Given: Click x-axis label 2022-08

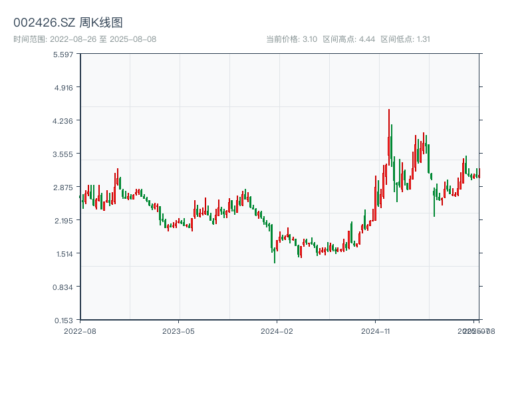Looking at the screenshot, I should point(80,331).
